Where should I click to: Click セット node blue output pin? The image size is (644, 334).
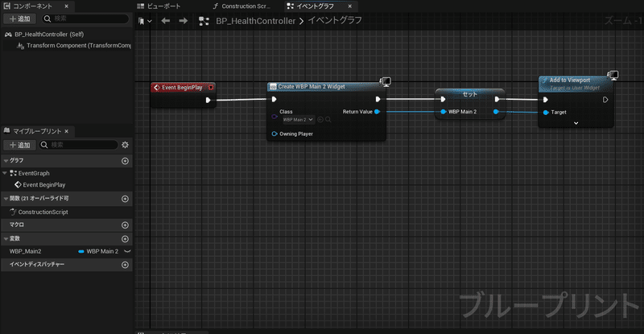(x=496, y=112)
